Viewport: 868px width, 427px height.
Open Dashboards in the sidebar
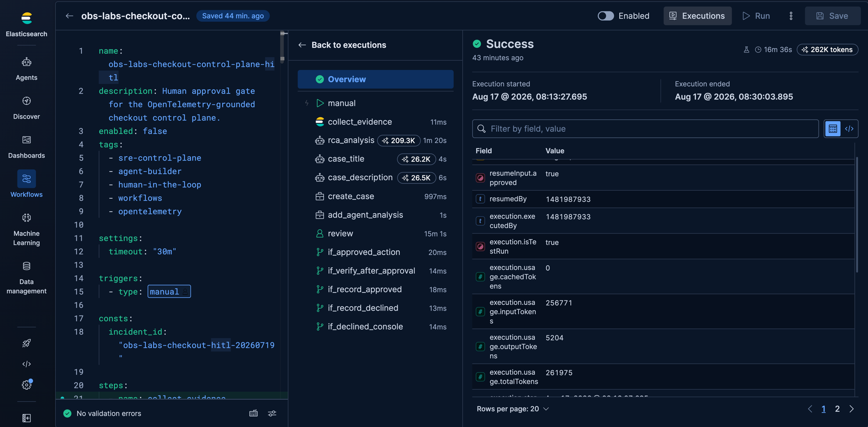26,147
